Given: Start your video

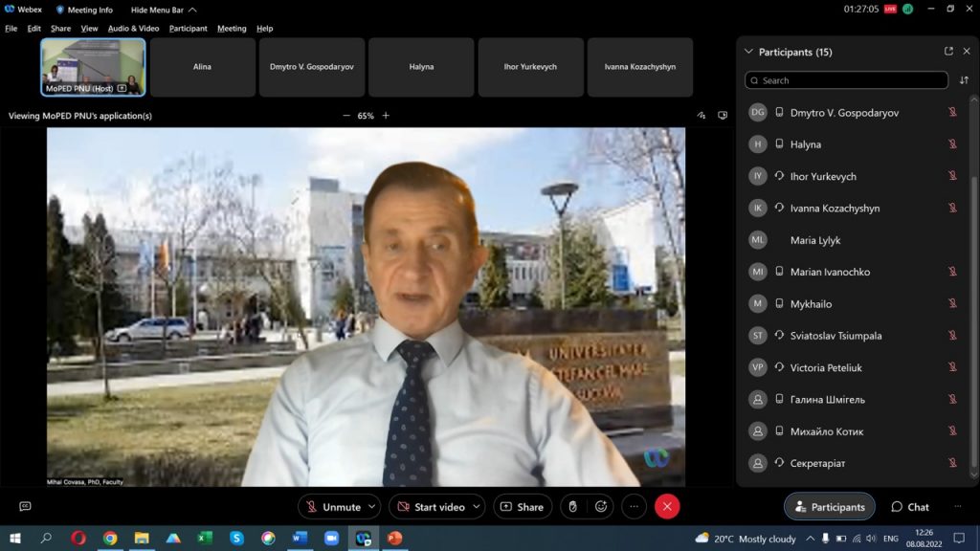Looking at the screenshot, I should coord(430,507).
